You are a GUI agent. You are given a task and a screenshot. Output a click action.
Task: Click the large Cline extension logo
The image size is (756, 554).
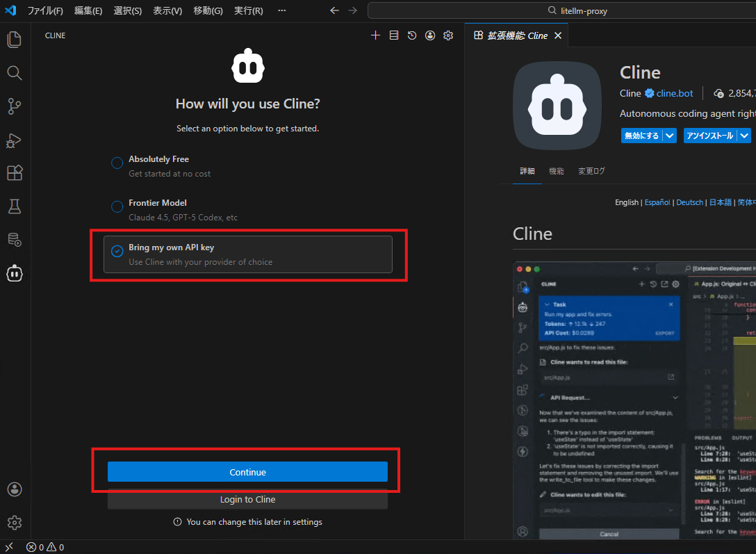pos(557,106)
